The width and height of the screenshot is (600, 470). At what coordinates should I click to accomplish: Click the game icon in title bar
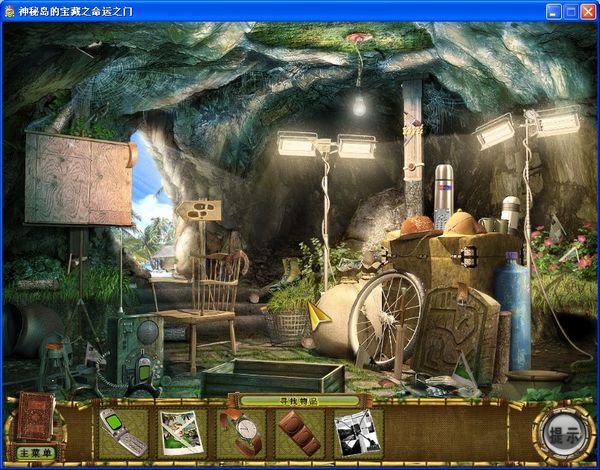[x=9, y=11]
